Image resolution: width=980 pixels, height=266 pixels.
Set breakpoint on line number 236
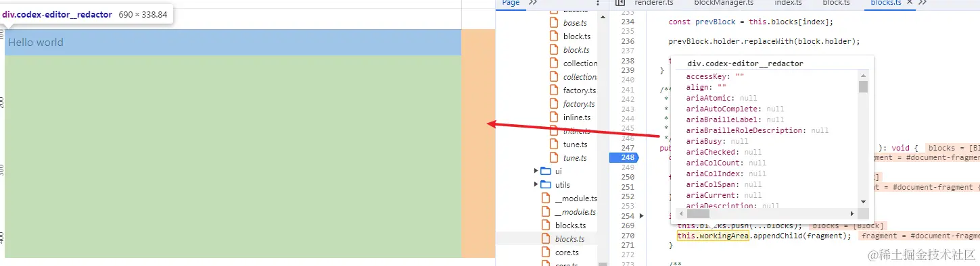pyautogui.click(x=628, y=41)
